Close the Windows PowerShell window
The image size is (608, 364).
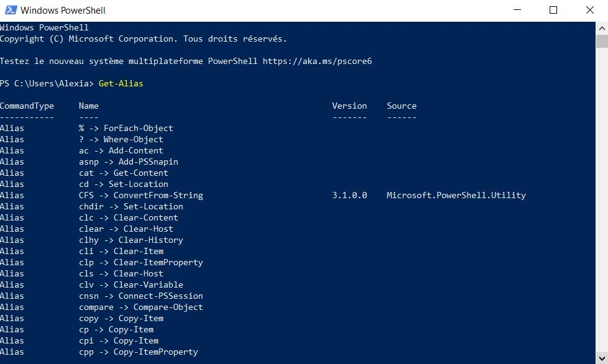[x=590, y=10]
